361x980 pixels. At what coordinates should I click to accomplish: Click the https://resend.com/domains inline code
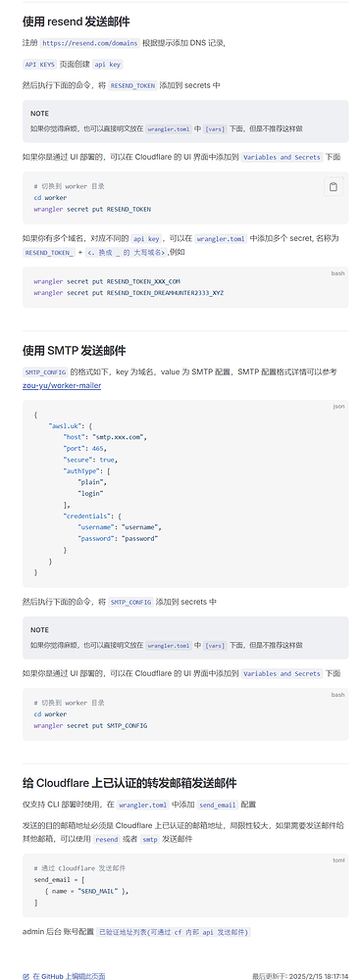click(89, 43)
